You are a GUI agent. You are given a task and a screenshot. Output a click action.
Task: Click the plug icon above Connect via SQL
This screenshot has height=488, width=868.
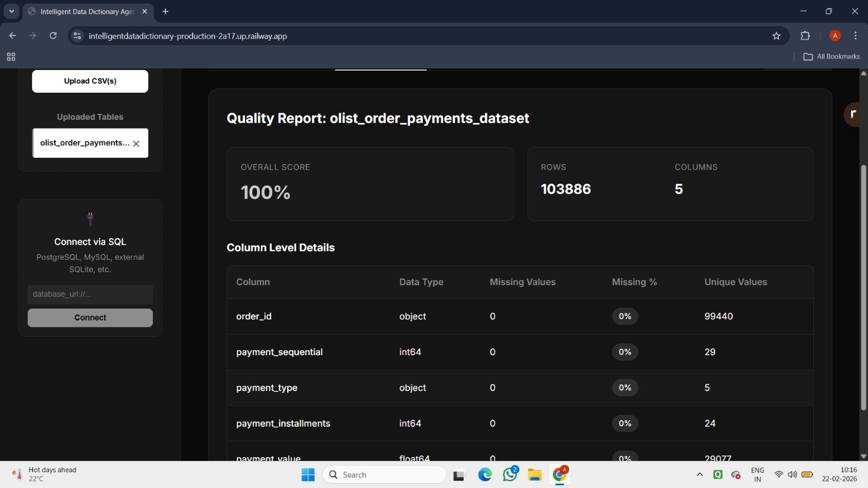(90, 219)
